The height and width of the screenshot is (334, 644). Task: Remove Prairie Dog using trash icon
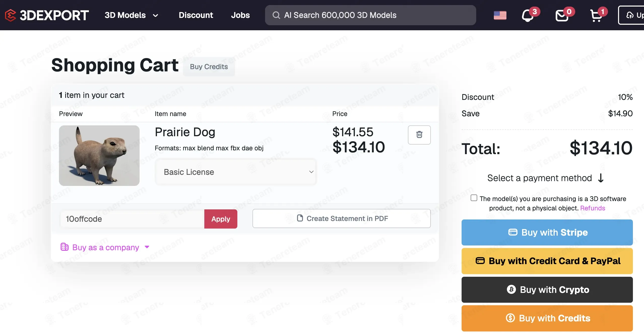pyautogui.click(x=419, y=135)
